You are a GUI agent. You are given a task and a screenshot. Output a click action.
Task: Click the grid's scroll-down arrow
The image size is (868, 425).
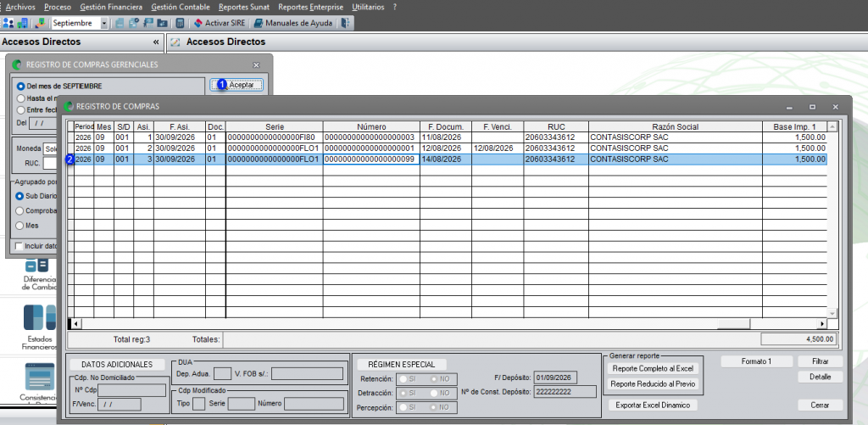click(832, 314)
